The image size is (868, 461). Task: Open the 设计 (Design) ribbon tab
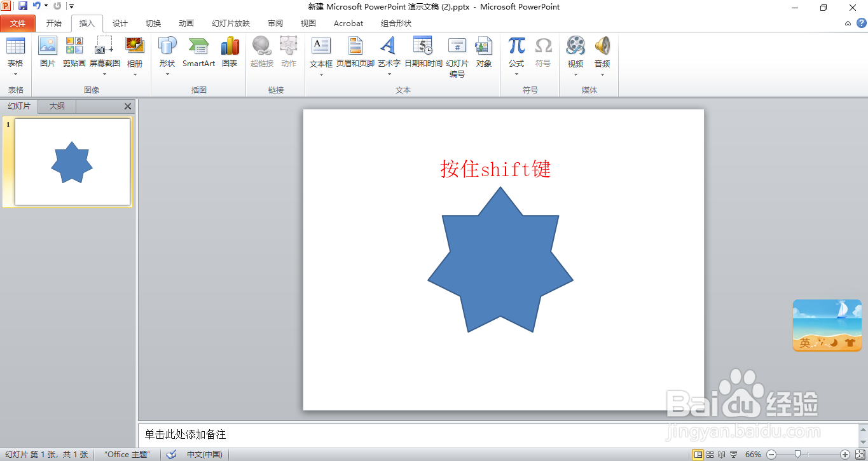120,23
